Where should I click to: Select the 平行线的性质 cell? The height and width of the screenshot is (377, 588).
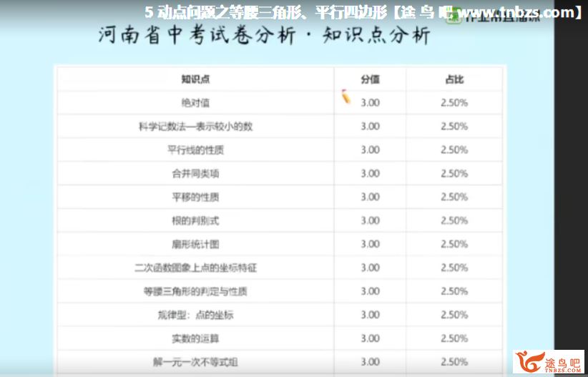(x=195, y=150)
